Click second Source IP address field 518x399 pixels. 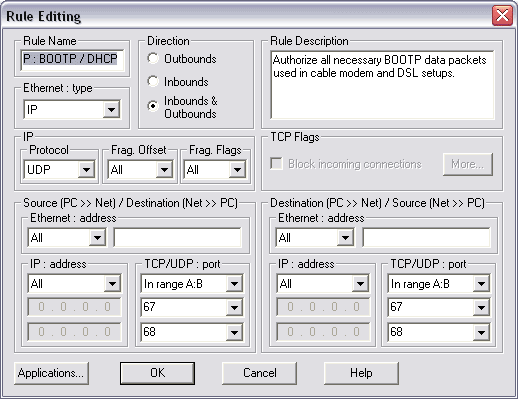74,332
